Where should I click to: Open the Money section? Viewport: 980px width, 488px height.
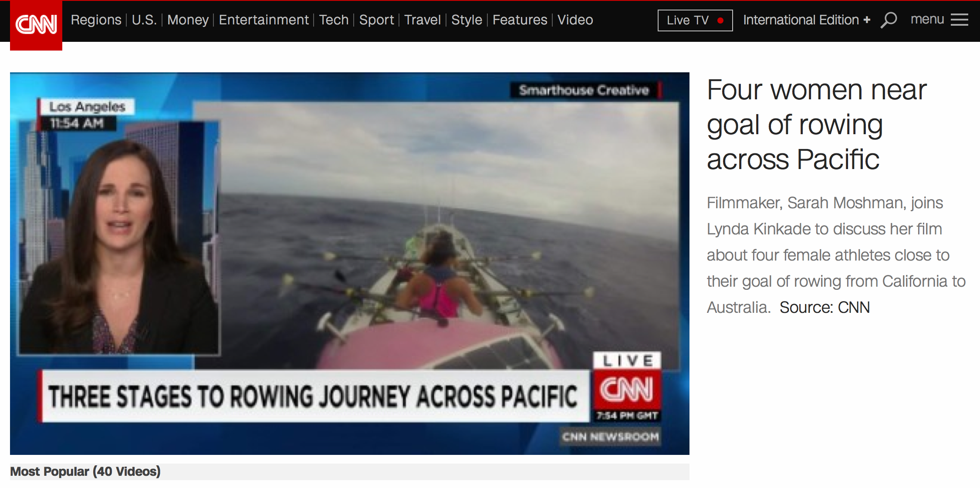point(188,20)
